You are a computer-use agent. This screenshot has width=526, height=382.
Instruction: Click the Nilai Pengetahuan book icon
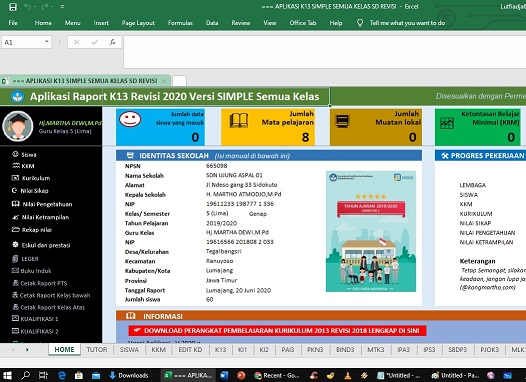15,204
